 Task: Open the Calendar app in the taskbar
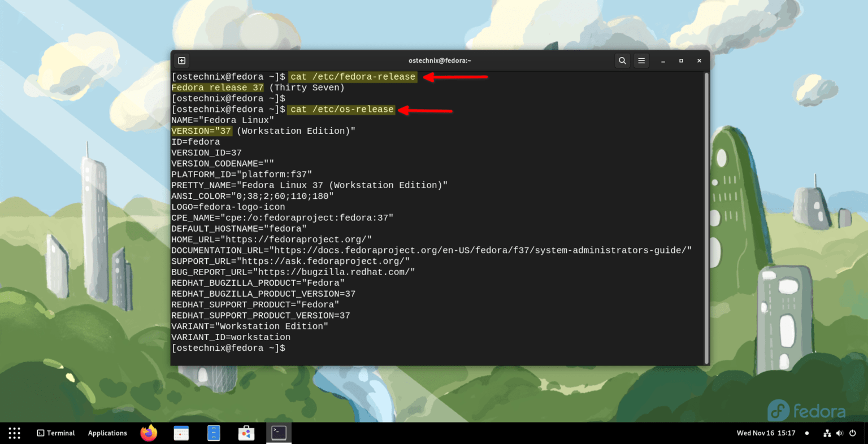point(181,433)
